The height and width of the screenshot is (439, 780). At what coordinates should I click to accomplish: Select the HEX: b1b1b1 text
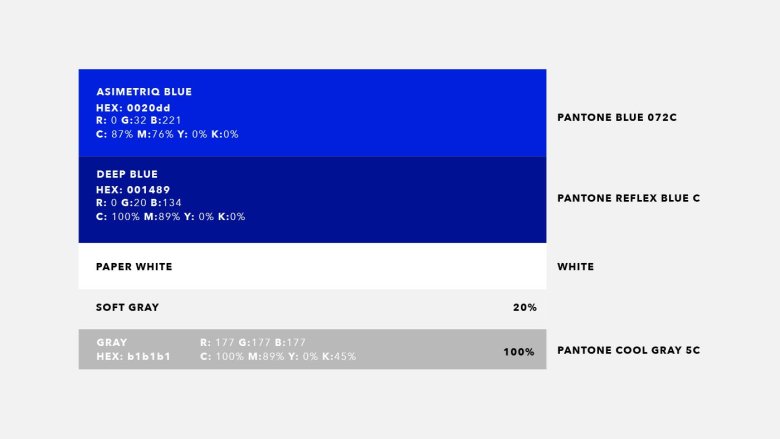(x=133, y=356)
